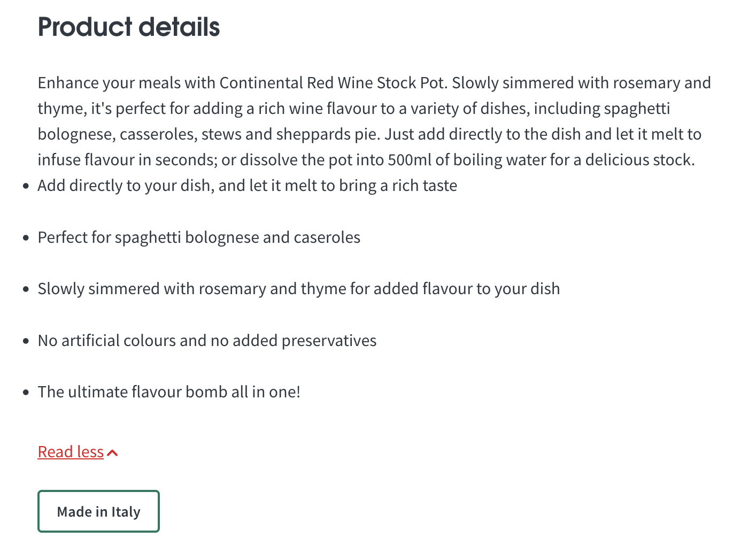Click the bullet dot beside 'No artificial colours'
This screenshot has height=553, width=756.
(26, 341)
